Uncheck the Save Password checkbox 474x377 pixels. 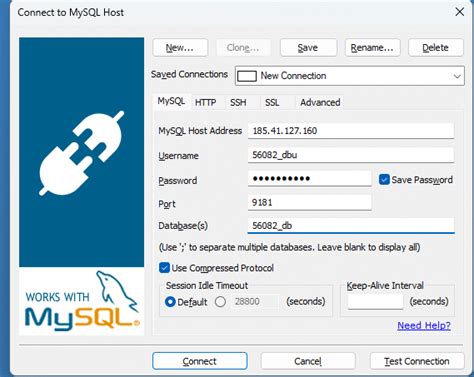(384, 180)
